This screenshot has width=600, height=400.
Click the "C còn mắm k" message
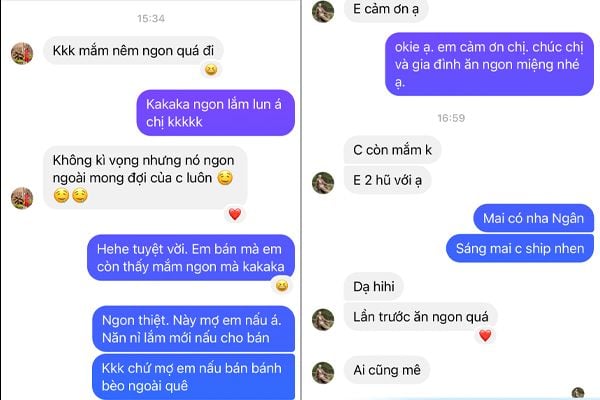(x=393, y=150)
